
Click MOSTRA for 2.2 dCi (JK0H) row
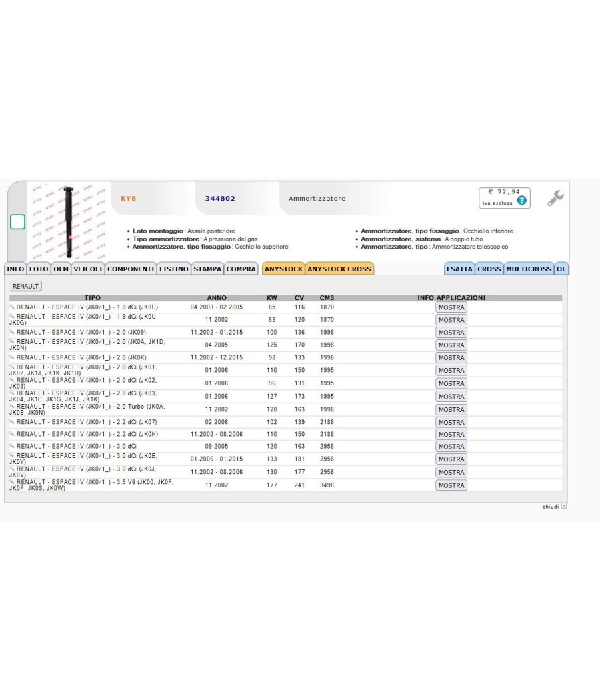click(x=451, y=435)
